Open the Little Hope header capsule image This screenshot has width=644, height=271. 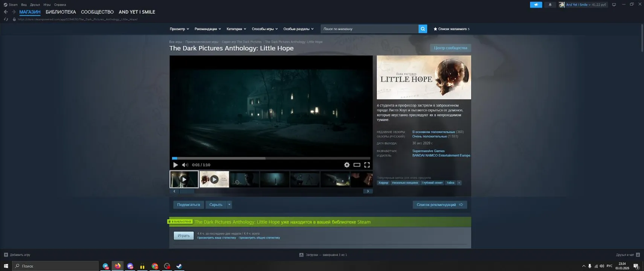[424, 78]
